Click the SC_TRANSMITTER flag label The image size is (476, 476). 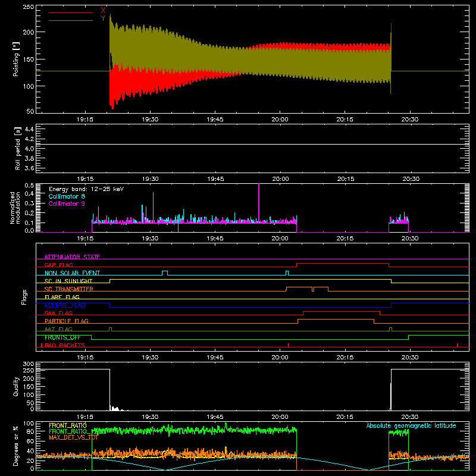[x=68, y=289]
